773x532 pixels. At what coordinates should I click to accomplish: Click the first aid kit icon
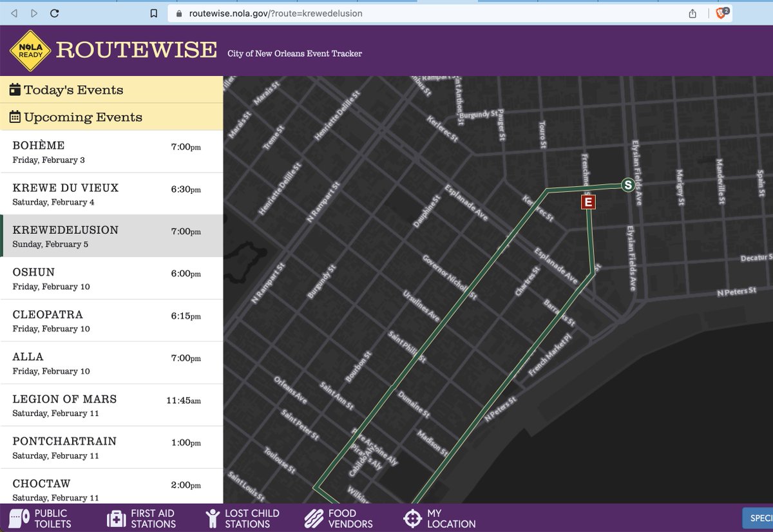(x=116, y=518)
